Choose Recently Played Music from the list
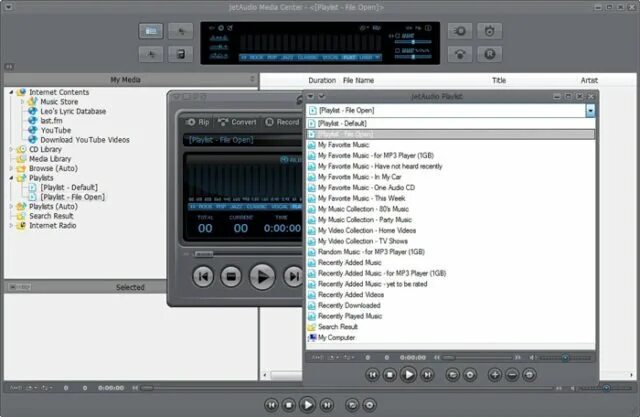Viewport: 640px width, 417px height. tap(450, 316)
